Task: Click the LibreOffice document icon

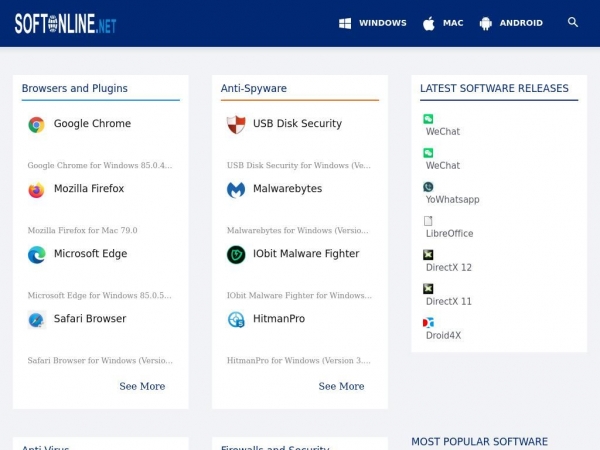Action: click(x=428, y=221)
